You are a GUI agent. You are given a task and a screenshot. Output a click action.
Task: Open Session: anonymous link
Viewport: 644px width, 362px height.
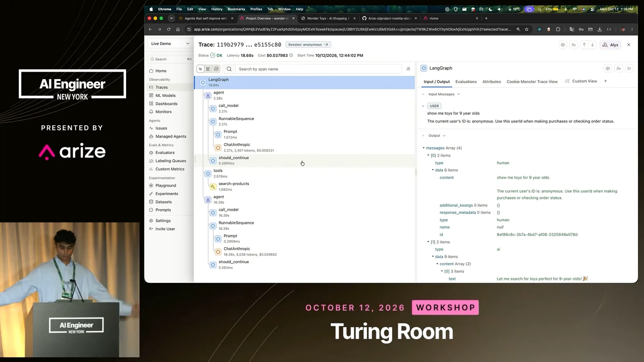[x=308, y=45]
